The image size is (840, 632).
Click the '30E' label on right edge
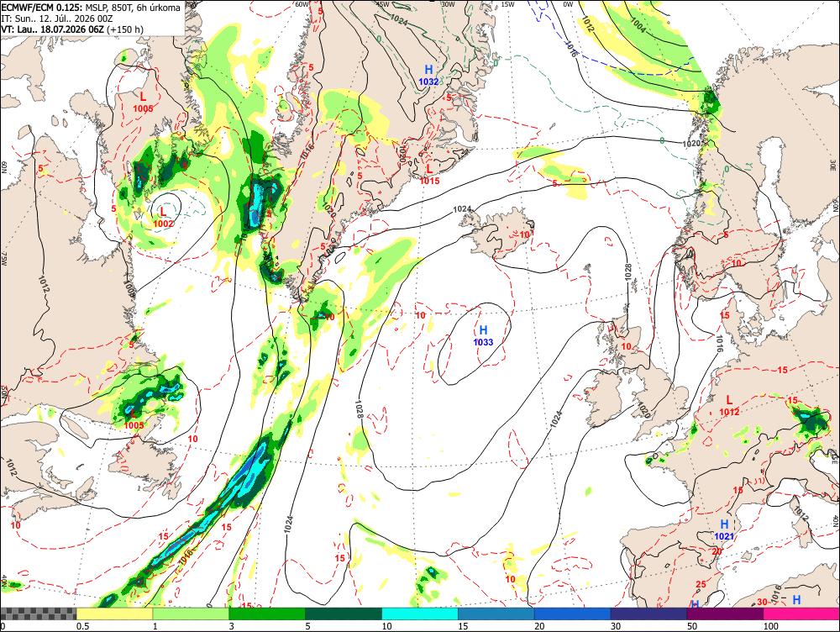pyautogui.click(x=833, y=164)
